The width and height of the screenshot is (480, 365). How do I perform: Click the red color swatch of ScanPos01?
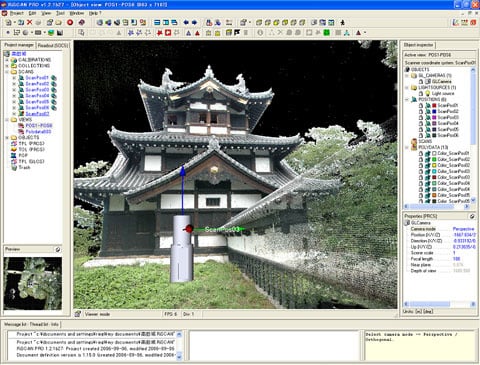point(434,105)
